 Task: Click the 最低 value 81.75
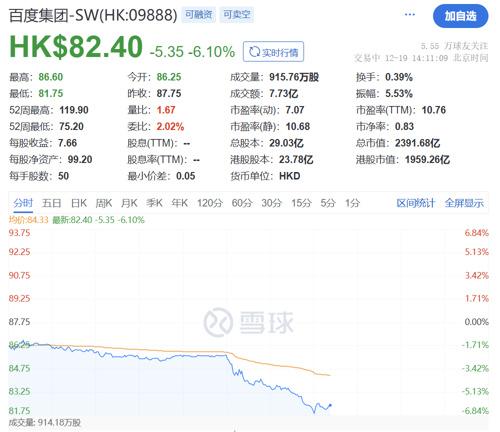point(51,93)
